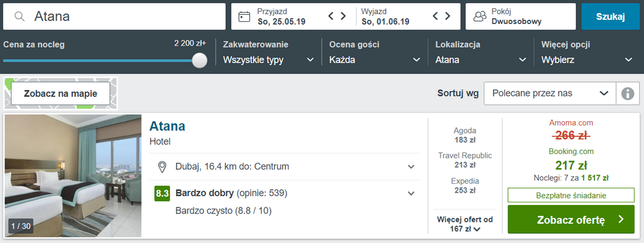Go to previous check-in date arrow

[331, 16]
